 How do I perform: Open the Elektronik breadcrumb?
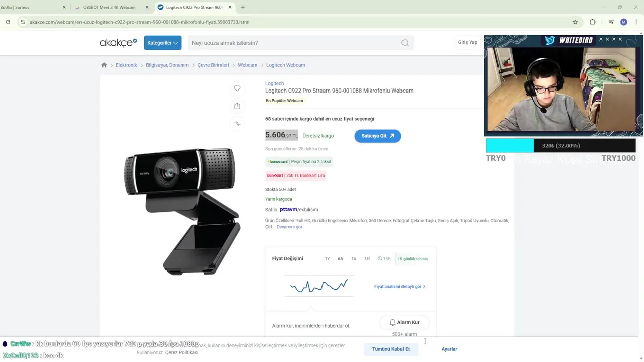coord(126,65)
